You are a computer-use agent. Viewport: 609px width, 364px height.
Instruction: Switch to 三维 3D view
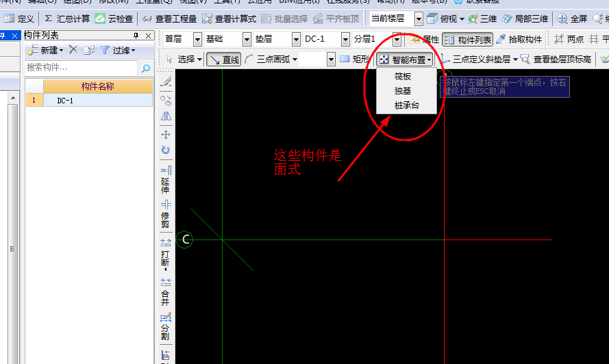(x=482, y=18)
